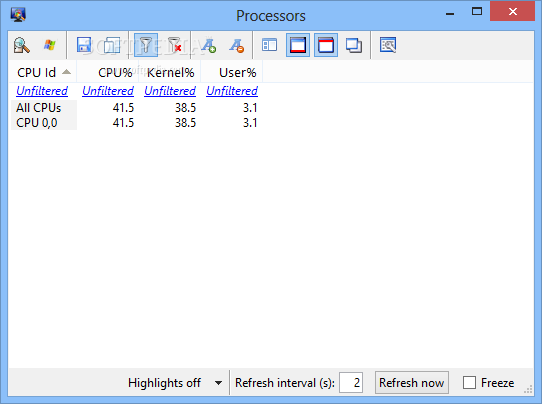Maximize the Processors window

477,12
